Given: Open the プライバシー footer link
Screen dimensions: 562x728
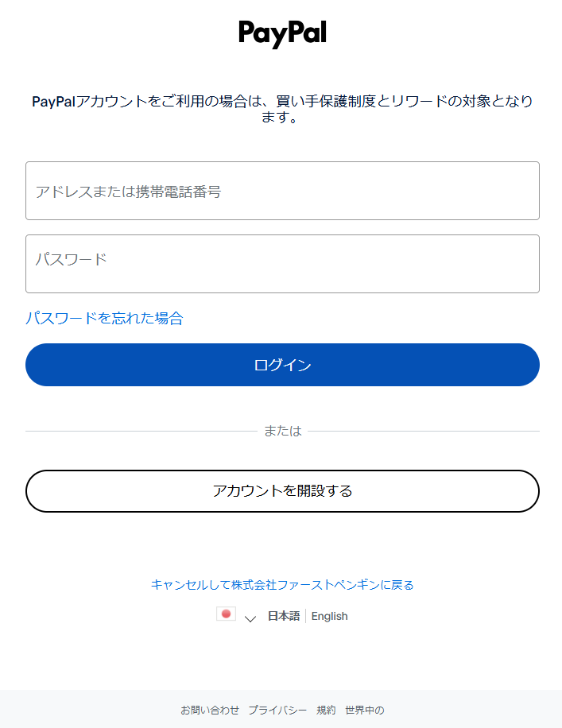Looking at the screenshot, I should [277, 710].
